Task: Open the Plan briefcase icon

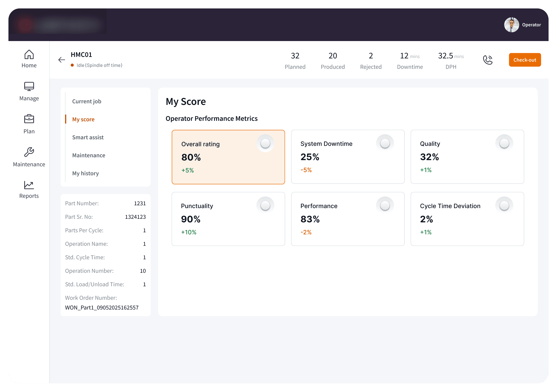Action: [x=29, y=119]
